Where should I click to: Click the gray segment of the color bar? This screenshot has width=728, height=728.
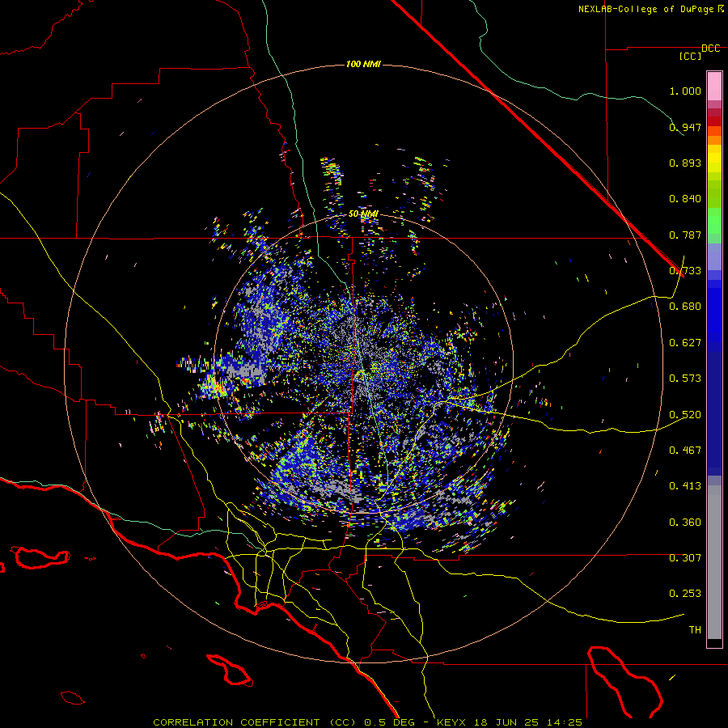(x=714, y=562)
